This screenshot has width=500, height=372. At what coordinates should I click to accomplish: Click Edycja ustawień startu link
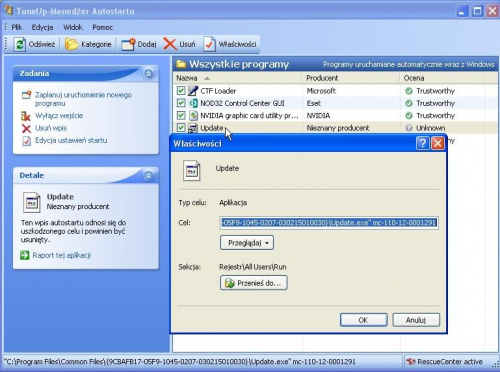click(x=71, y=140)
